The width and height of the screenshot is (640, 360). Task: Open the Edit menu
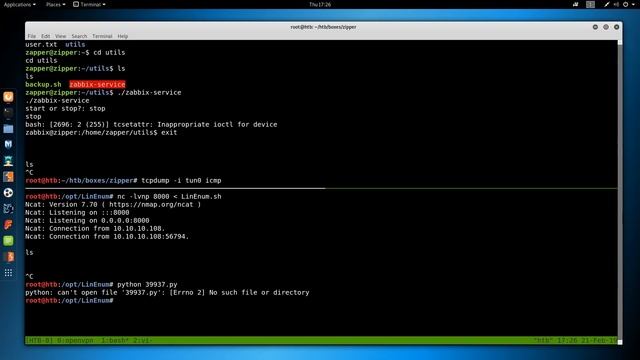click(45, 36)
